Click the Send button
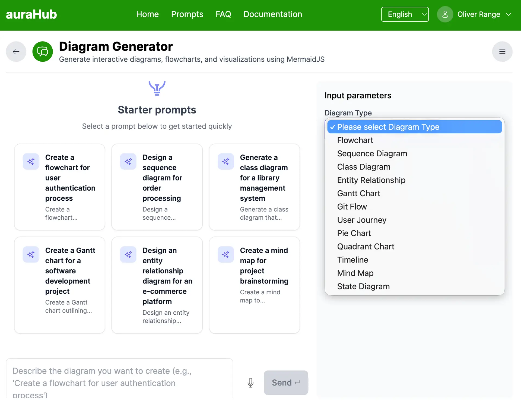This screenshot has height=420, width=521. (x=286, y=383)
